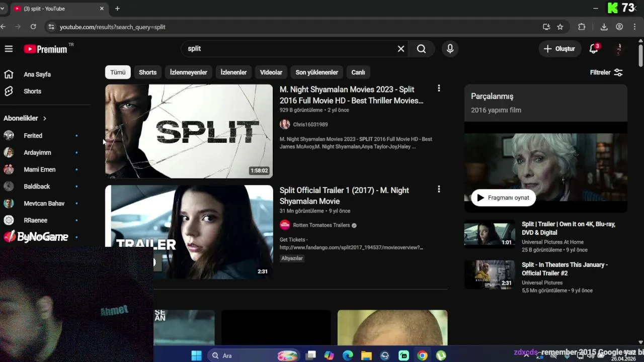
Task: Click the magnifier search button
Action: tap(422, 49)
